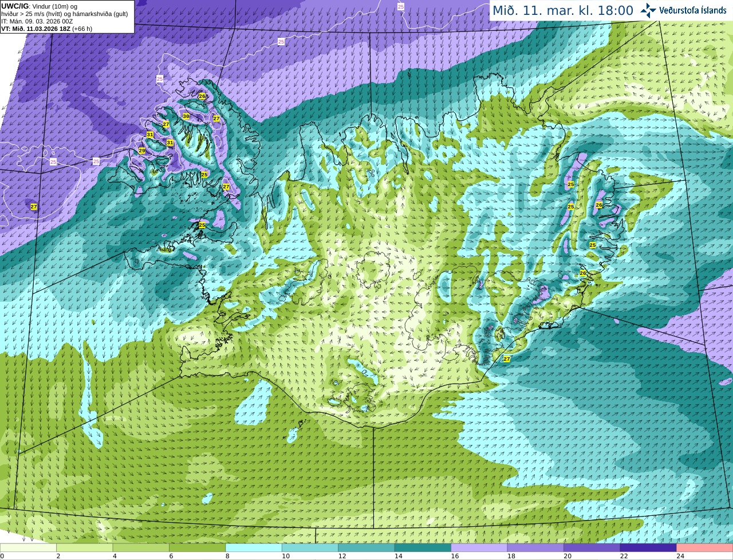This screenshot has width=733, height=560.
Task: Click the 22–24 m/s dark indigo swatch
Action: point(648,548)
